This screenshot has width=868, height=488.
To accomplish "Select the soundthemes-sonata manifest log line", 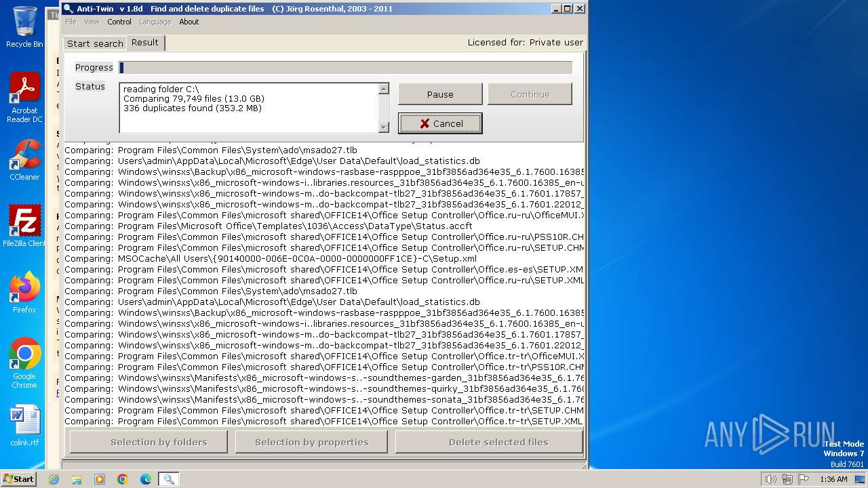I will [324, 399].
